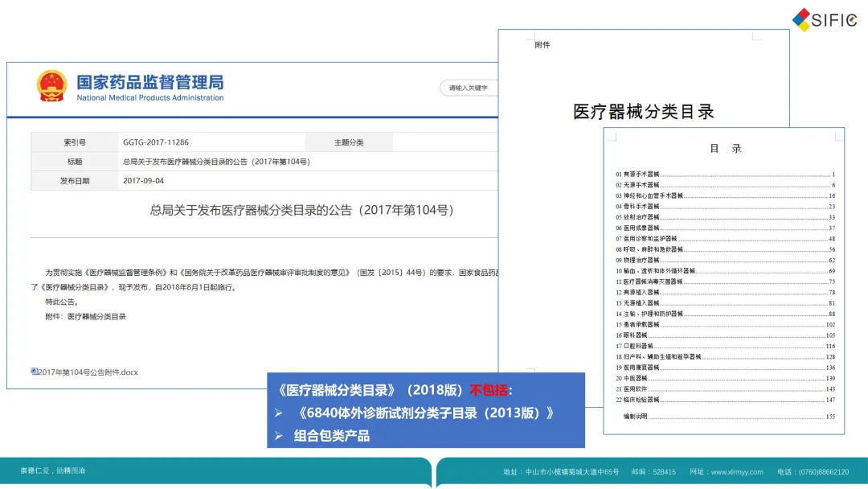Viewport: 868px width, 489px height.
Task: Click the footer motto 崇德仁爱，励精图治
Action: (52, 471)
